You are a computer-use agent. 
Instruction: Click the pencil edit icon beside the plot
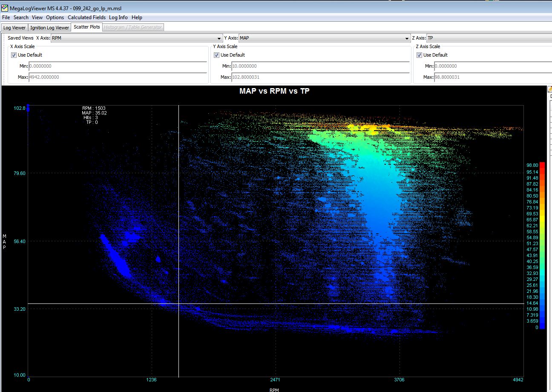click(x=549, y=90)
